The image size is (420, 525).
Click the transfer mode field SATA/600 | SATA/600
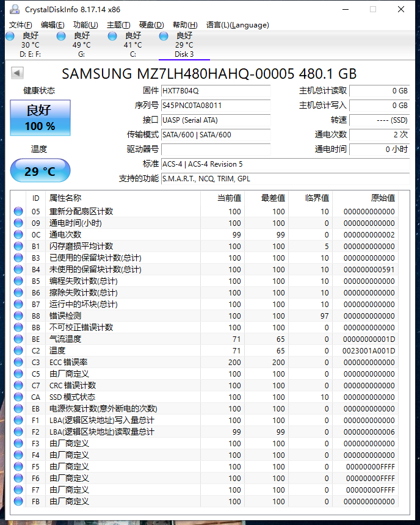215,135
